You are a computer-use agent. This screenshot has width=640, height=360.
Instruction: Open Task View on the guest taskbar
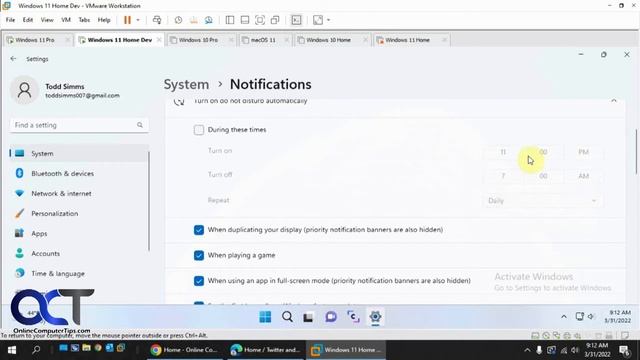point(309,317)
